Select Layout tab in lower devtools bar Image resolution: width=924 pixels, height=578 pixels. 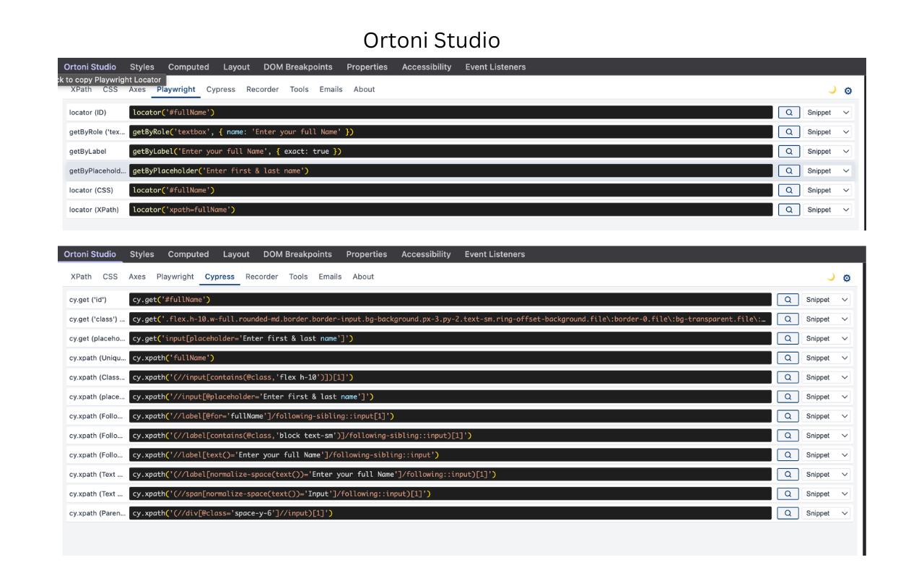236,254
